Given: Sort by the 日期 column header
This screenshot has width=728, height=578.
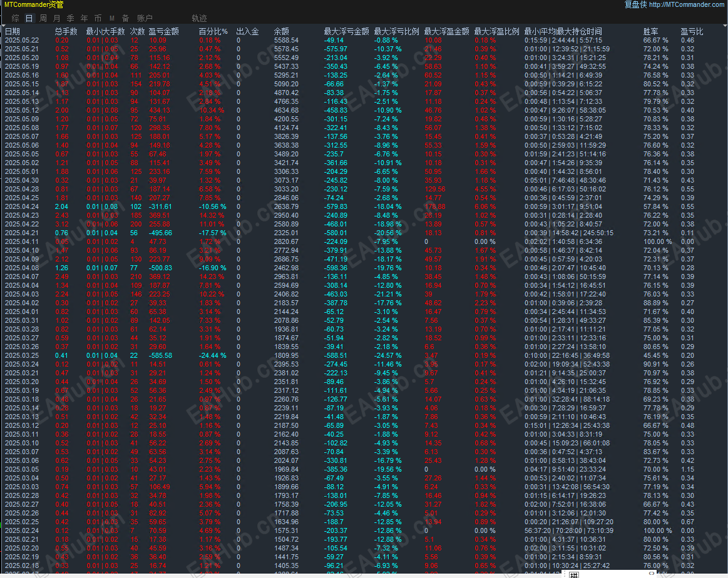Looking at the screenshot, I should [13, 31].
